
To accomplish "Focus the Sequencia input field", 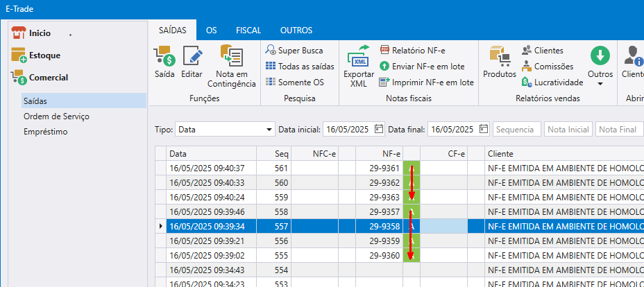I will [517, 130].
